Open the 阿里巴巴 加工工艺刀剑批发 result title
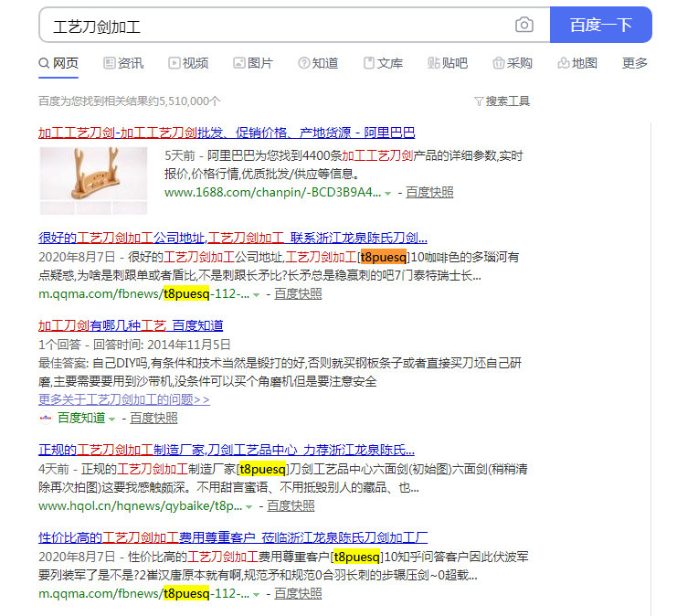Image resolution: width=698 pixels, height=616 pixels. point(227,133)
